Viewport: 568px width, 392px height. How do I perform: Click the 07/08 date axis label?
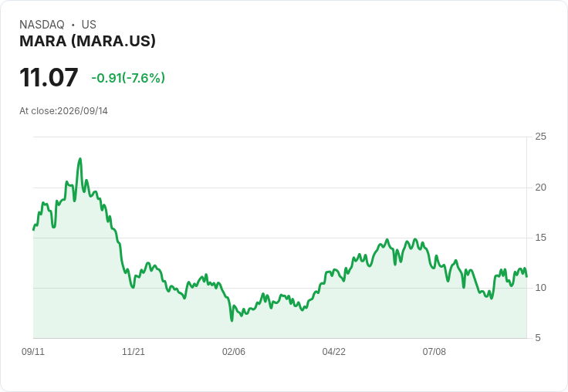(x=434, y=352)
